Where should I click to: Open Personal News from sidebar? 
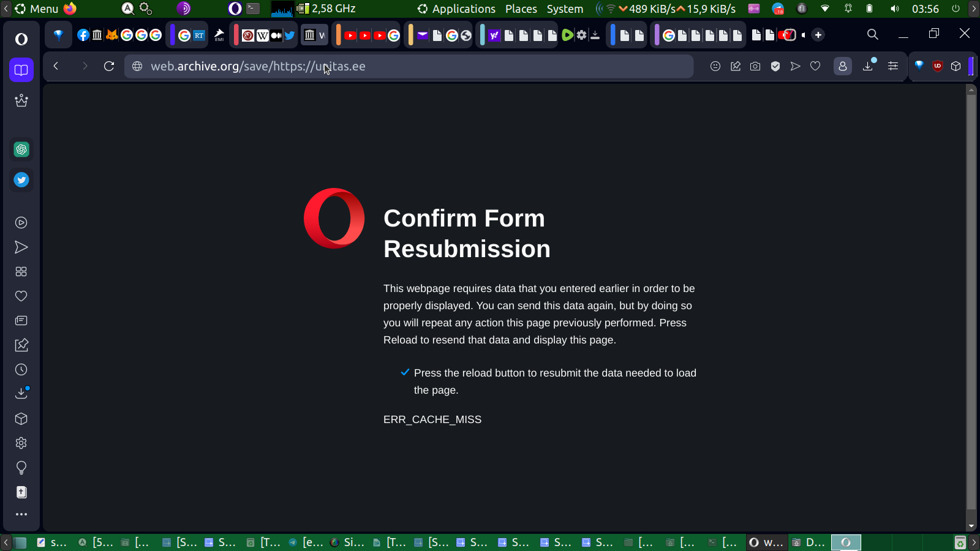point(21,321)
